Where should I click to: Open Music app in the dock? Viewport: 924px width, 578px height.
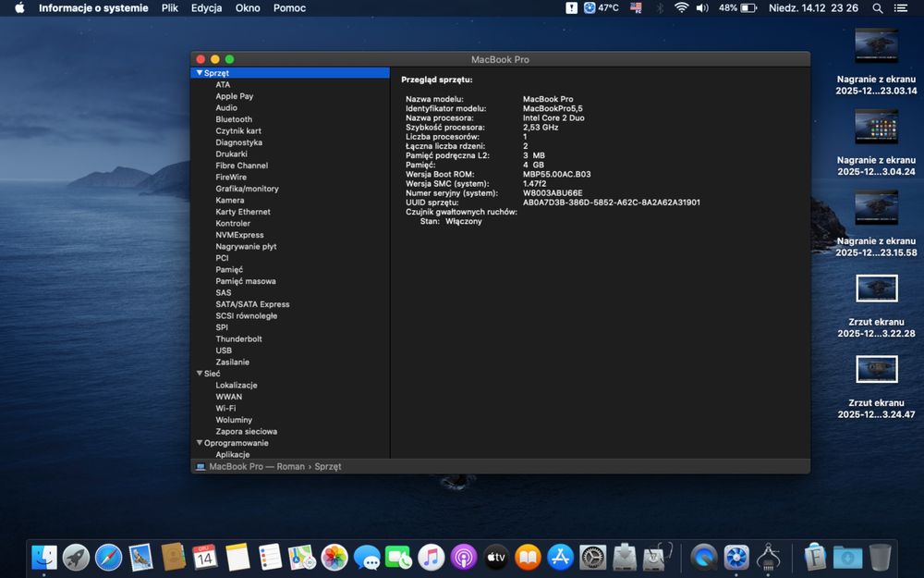point(432,557)
